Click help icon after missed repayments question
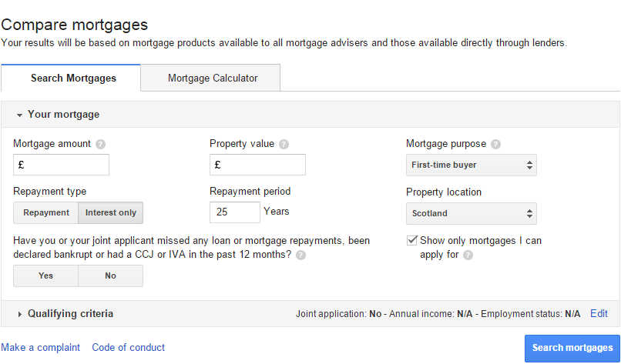This screenshot has width=621, height=364. point(300,255)
